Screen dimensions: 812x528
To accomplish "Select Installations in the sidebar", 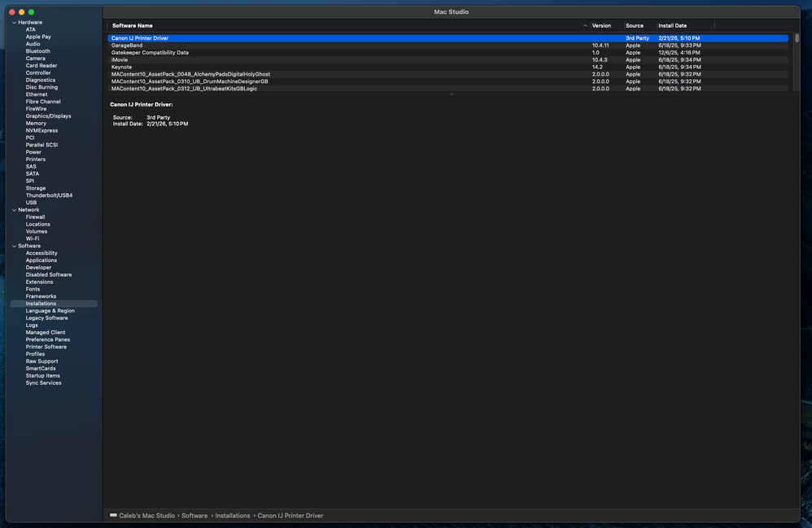I will click(54, 303).
